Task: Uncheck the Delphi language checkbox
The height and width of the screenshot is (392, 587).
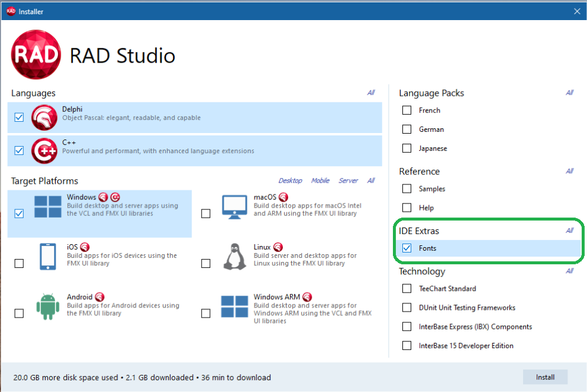Action: coord(19,118)
